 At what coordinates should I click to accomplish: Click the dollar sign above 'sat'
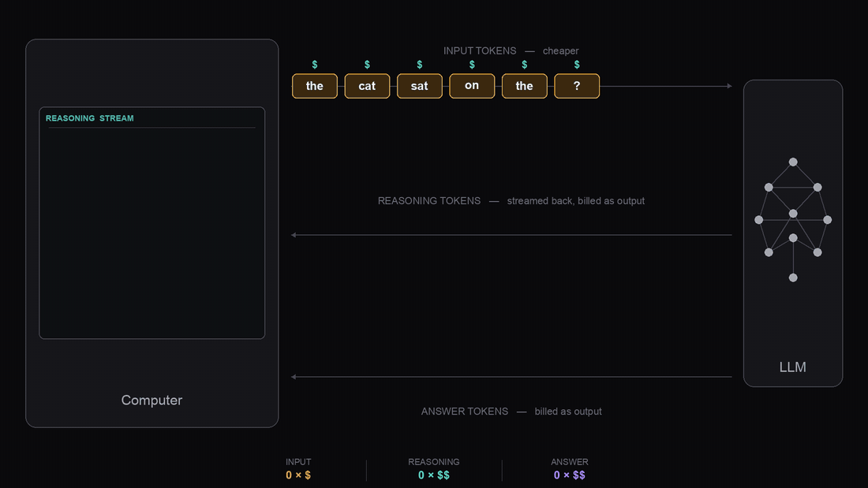pos(420,65)
